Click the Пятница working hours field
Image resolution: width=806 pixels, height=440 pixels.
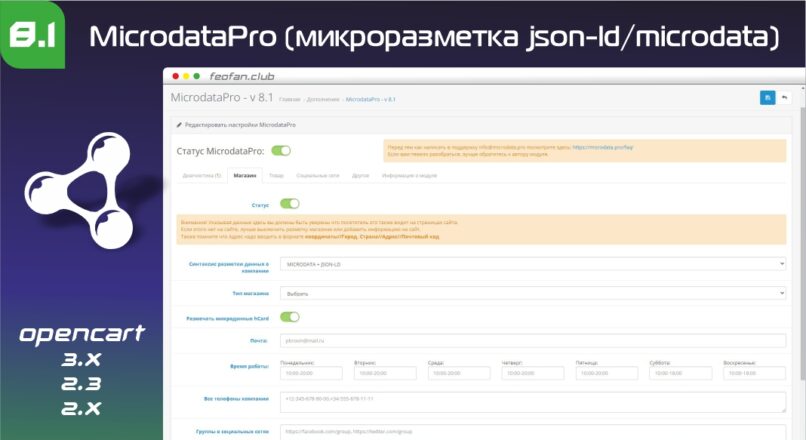click(x=607, y=373)
